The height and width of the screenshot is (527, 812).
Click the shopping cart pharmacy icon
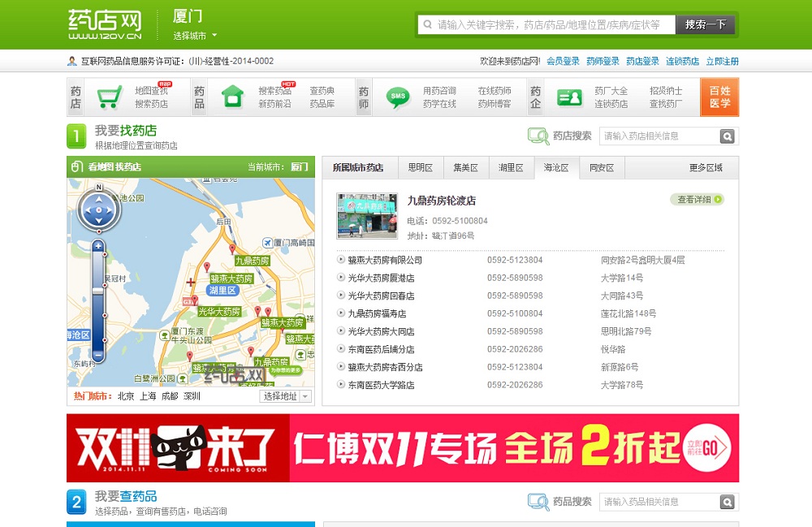[x=109, y=97]
